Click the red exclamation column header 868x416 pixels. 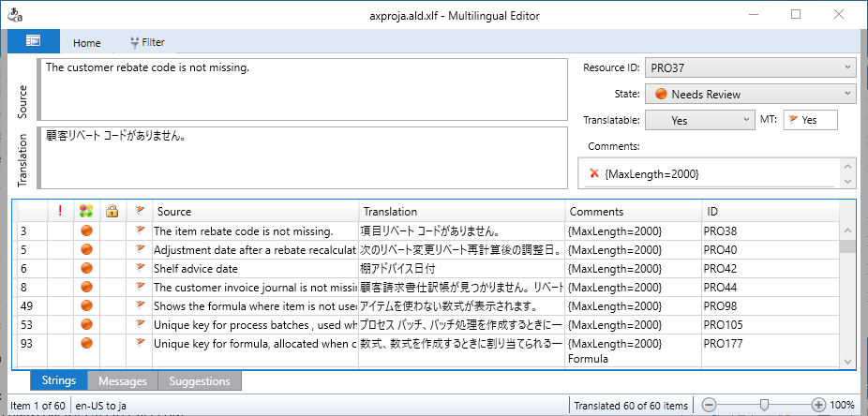60,212
